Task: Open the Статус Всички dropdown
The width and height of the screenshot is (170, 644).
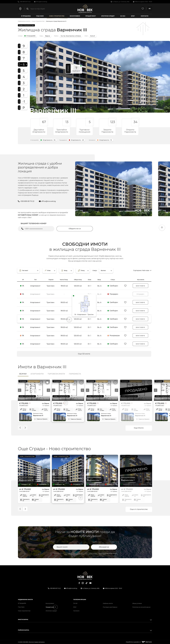Action: pyautogui.click(x=106, y=271)
